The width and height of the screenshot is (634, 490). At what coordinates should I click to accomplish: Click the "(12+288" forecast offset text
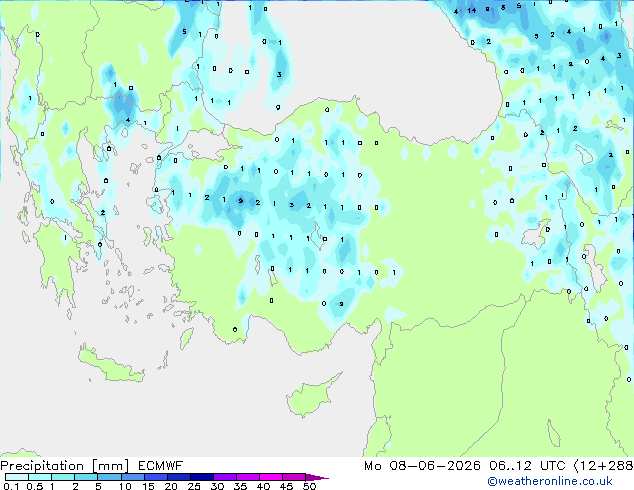click(604, 466)
